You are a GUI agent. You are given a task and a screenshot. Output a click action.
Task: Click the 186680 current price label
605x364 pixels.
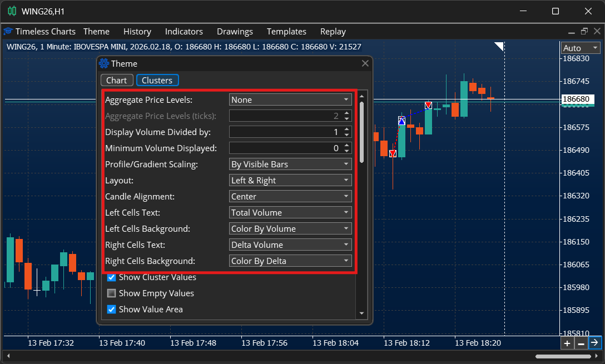pos(578,99)
